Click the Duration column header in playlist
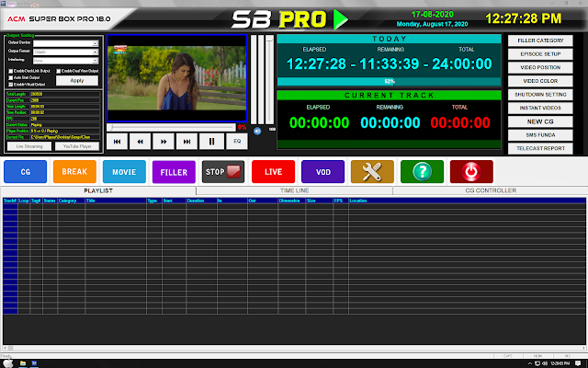This screenshot has height=368, width=588. point(201,201)
